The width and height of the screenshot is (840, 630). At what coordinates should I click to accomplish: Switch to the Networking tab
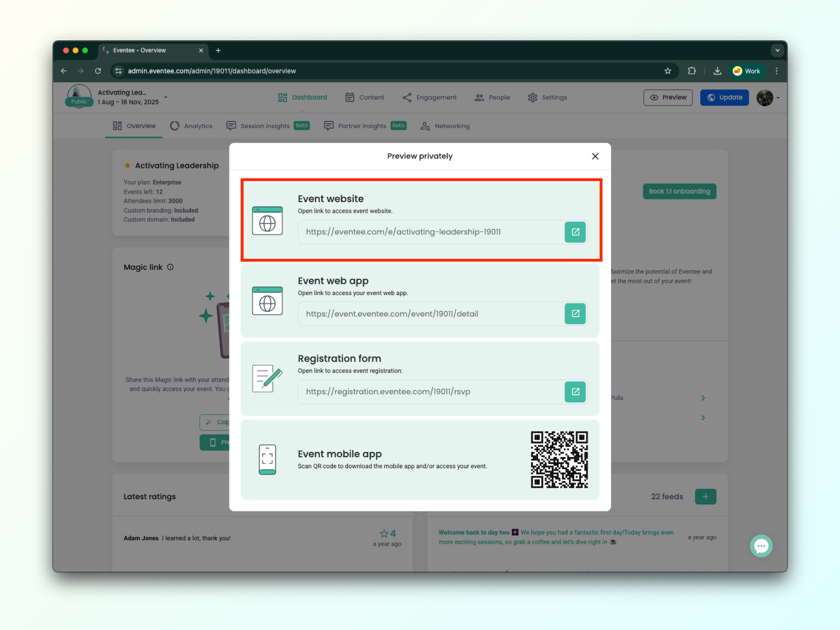445,126
